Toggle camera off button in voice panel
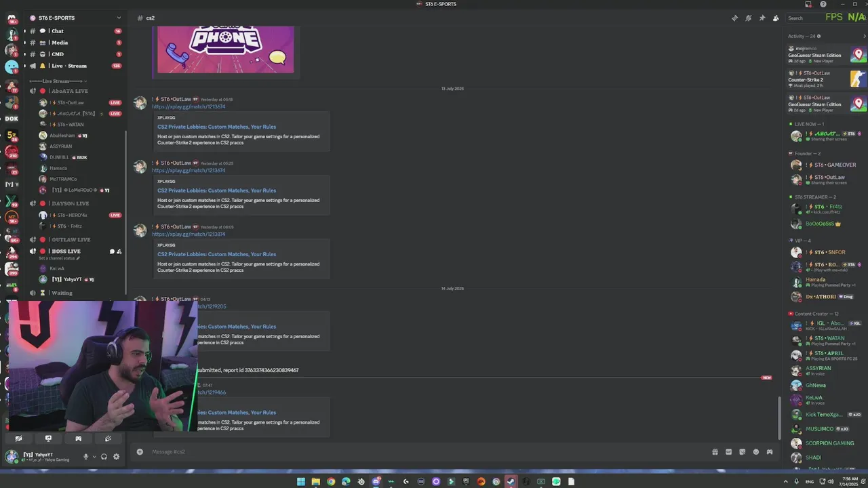 point(18,439)
